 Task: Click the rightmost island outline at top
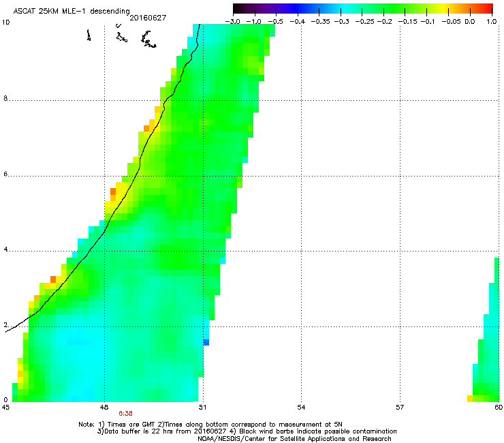148,40
